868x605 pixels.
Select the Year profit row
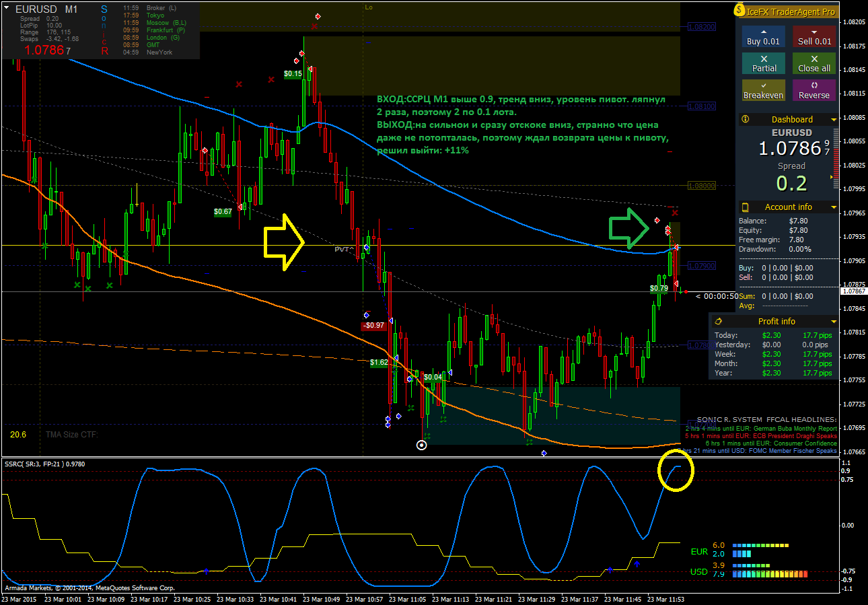773,373
